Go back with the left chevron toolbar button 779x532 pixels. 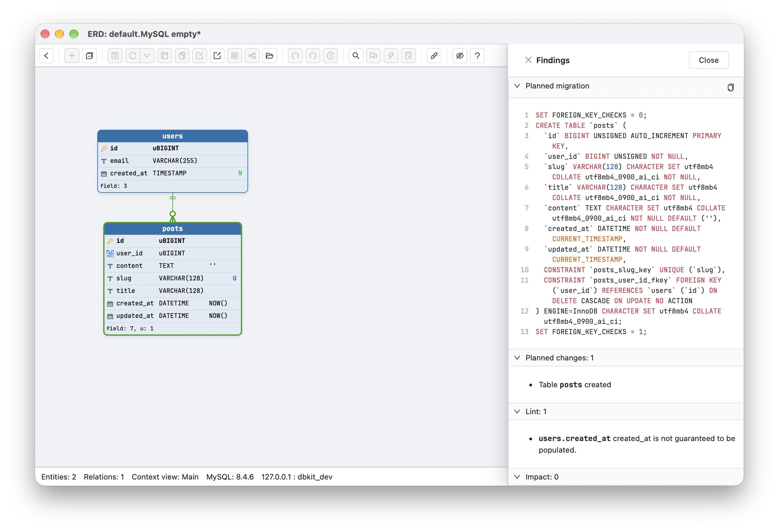tap(46, 56)
